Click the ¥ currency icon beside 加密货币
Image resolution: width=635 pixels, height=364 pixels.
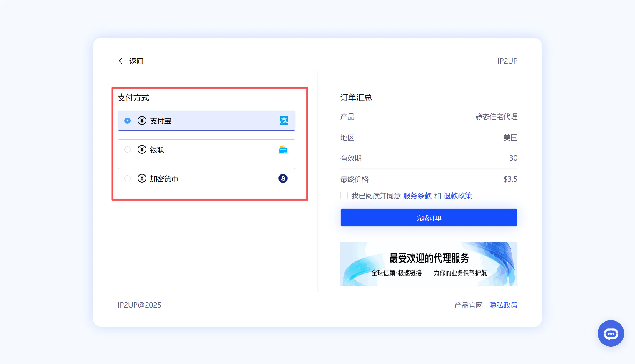(142, 178)
